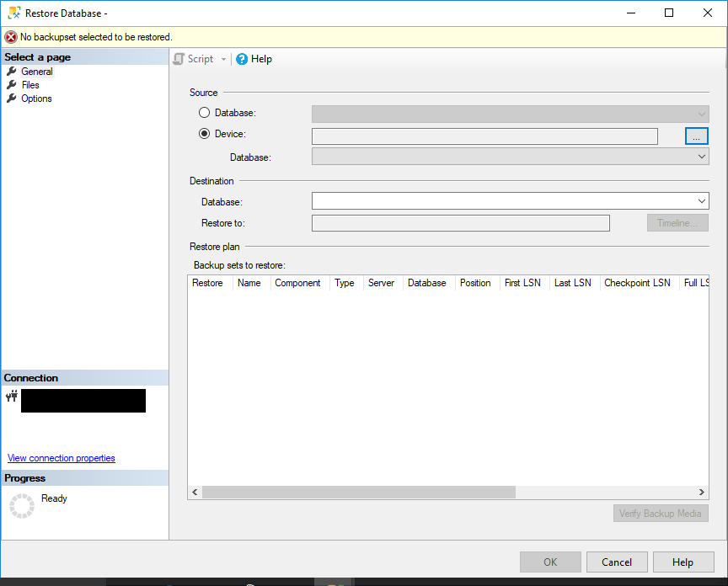
Task: Switch to the Options page
Action: point(36,99)
